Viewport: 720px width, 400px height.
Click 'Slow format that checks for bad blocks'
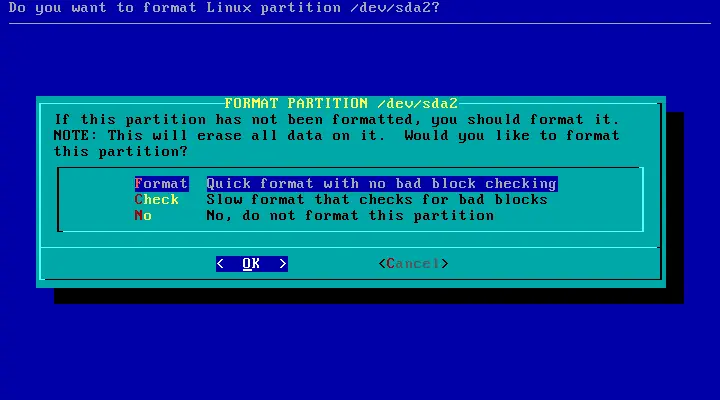(x=377, y=200)
